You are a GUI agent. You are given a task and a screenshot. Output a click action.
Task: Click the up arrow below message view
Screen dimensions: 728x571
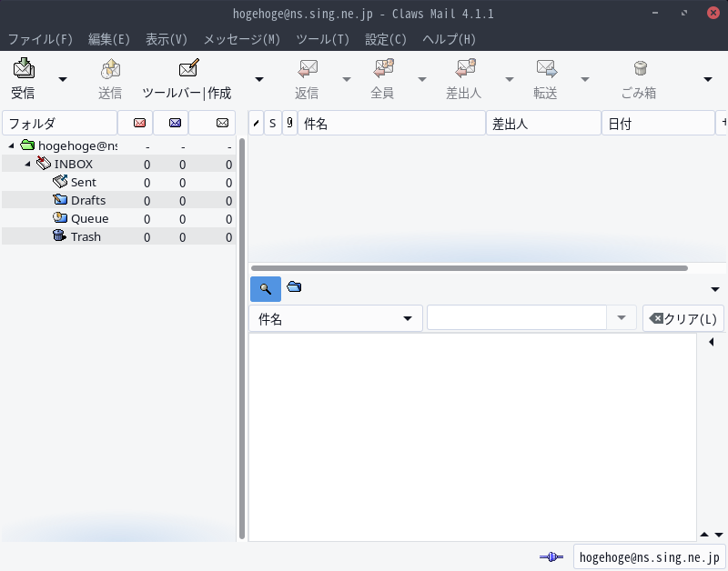point(704,535)
